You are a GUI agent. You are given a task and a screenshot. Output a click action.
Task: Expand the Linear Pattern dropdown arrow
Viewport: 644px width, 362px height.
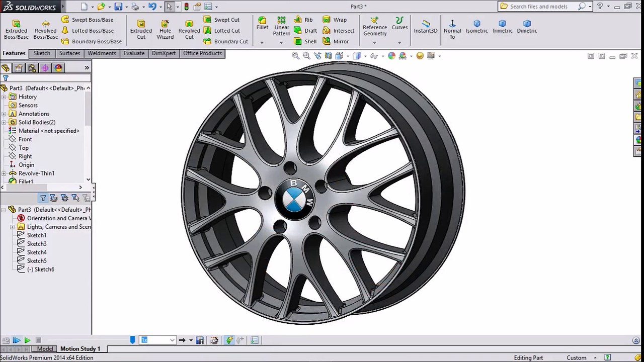(x=281, y=43)
